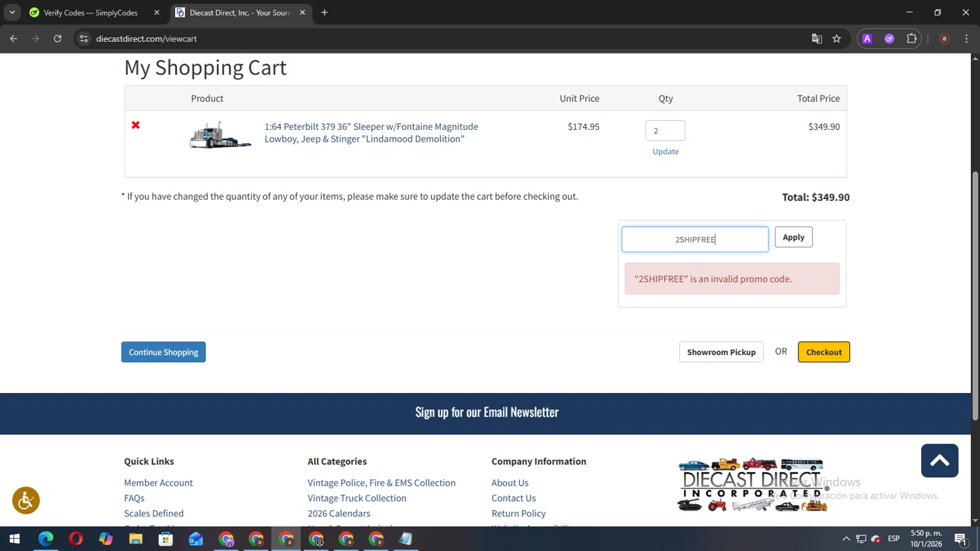The image size is (980, 551).
Task: Open Copilot from the taskbar
Action: [106, 539]
